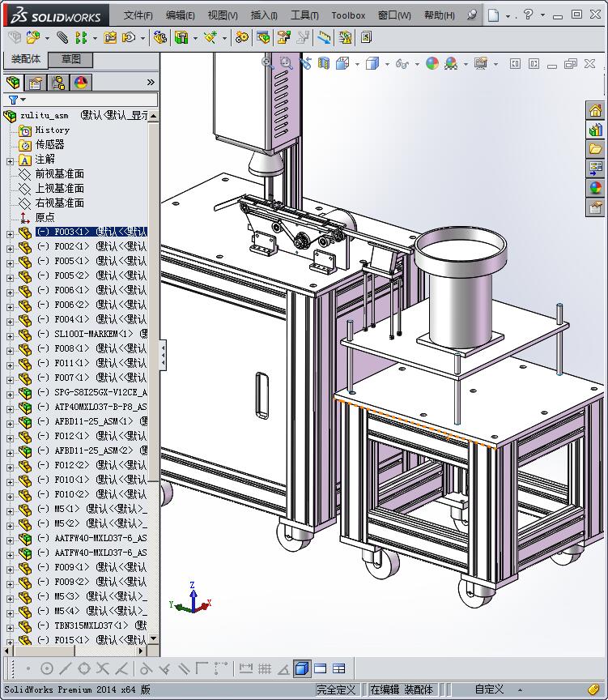Expand the TBN315MXL037<1> tree node
This screenshot has height=700, width=608.
coord(10,627)
